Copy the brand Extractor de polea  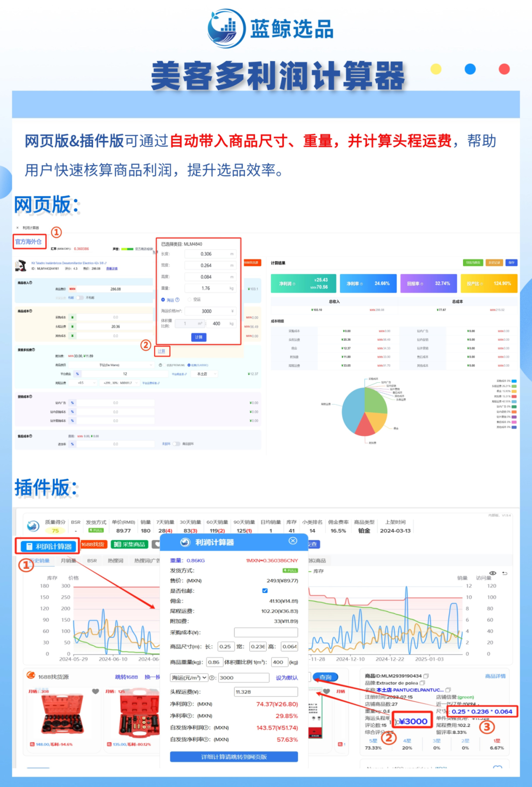(422, 683)
